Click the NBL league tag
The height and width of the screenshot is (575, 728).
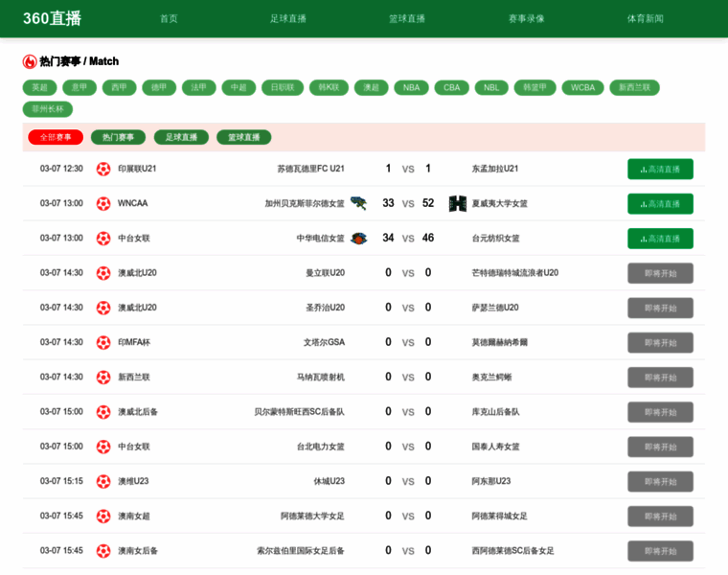(491, 88)
